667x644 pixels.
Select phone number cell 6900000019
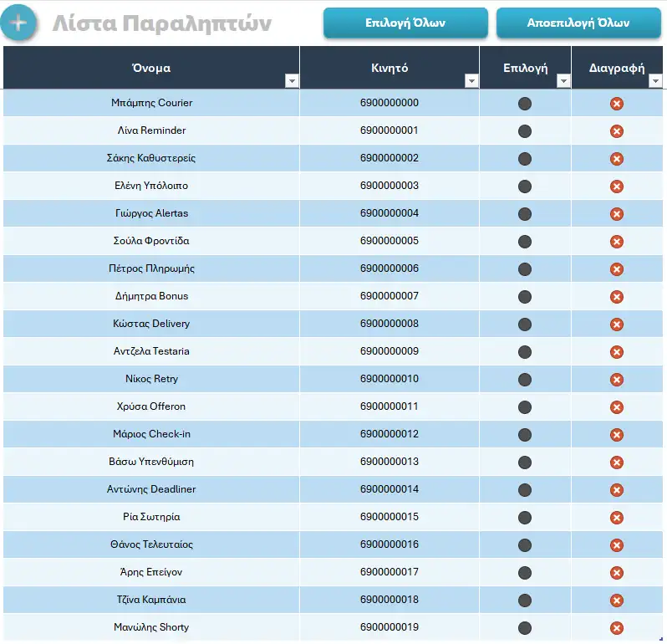coord(390,627)
